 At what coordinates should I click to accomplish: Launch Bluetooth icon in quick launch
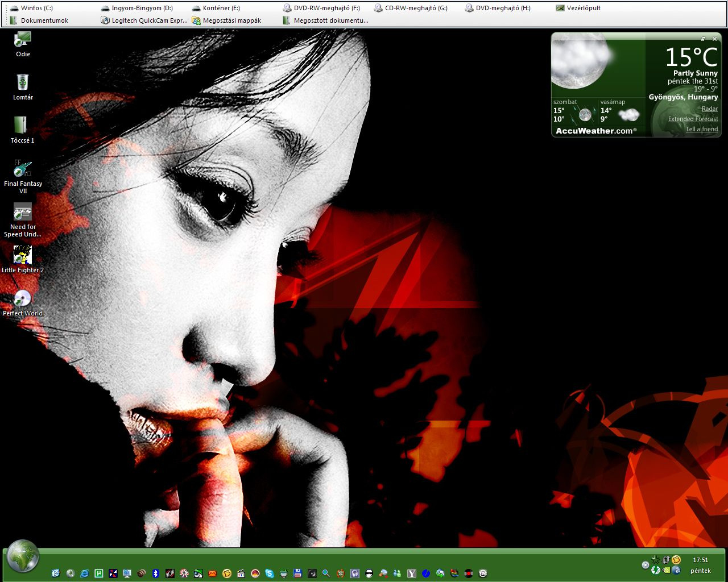[x=155, y=573]
